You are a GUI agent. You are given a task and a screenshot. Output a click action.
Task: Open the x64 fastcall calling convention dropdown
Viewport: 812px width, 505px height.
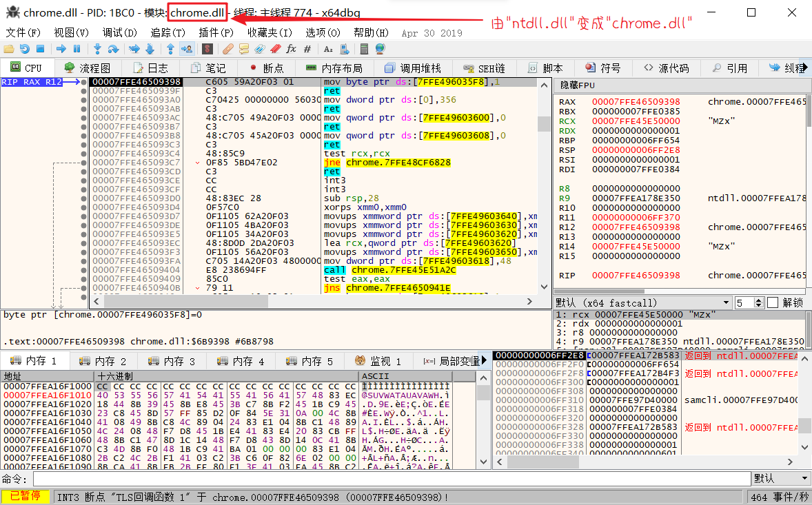(x=642, y=302)
